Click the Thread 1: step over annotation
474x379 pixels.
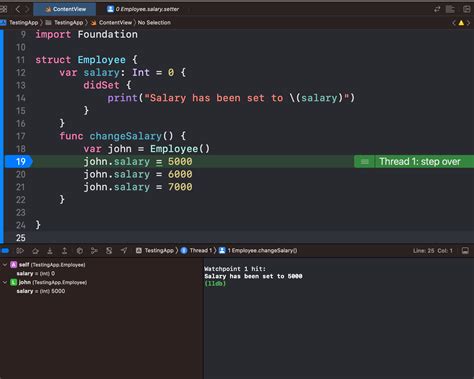(x=420, y=162)
